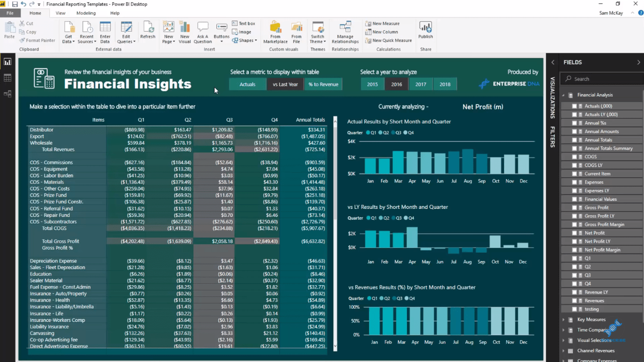The image size is (644, 362).
Task: Open the Report view in left sidebar
Action: click(x=8, y=62)
